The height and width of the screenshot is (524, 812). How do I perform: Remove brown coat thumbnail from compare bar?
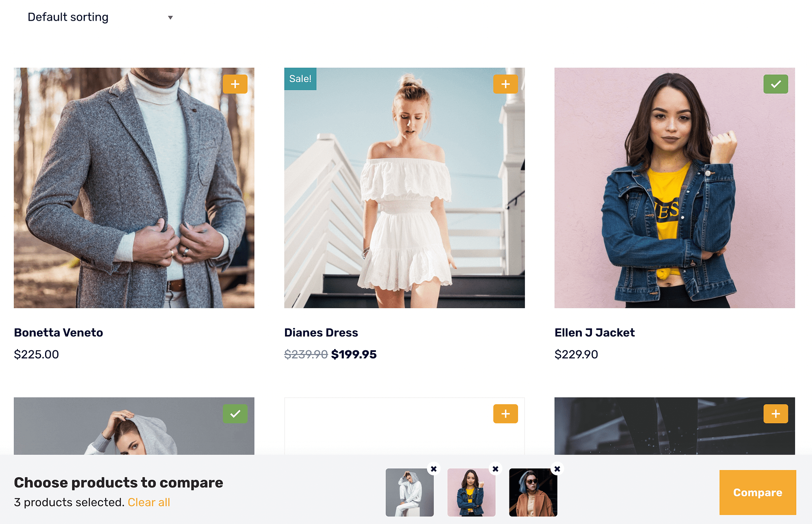click(x=557, y=469)
